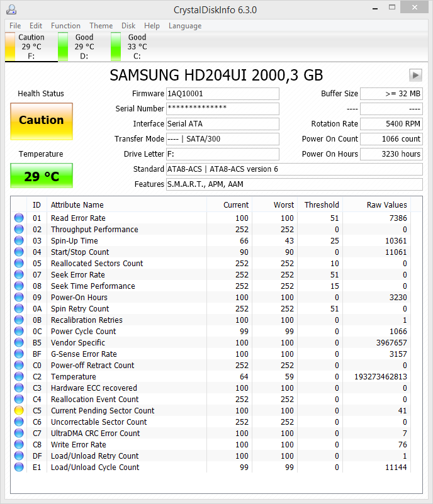The height and width of the screenshot is (504, 433).
Task: Click the status orb for the C2 Temperature attribute
Action: pos(19,376)
